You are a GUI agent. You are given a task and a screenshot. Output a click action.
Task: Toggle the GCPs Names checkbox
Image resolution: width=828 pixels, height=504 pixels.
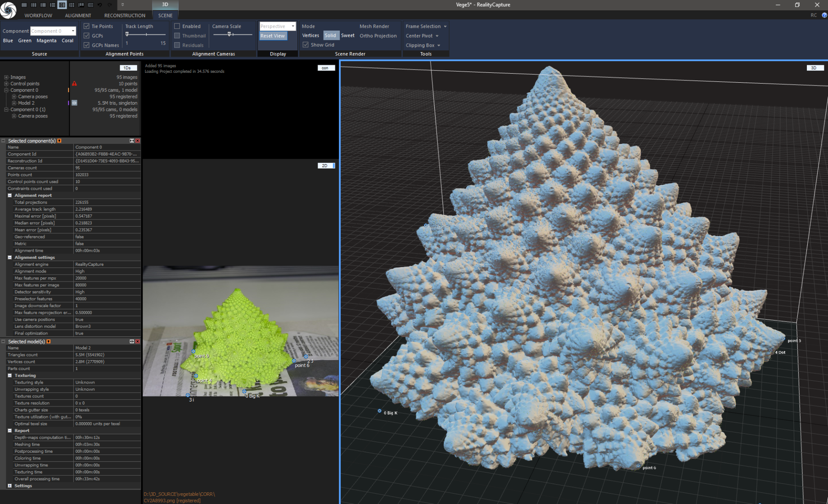tap(87, 45)
